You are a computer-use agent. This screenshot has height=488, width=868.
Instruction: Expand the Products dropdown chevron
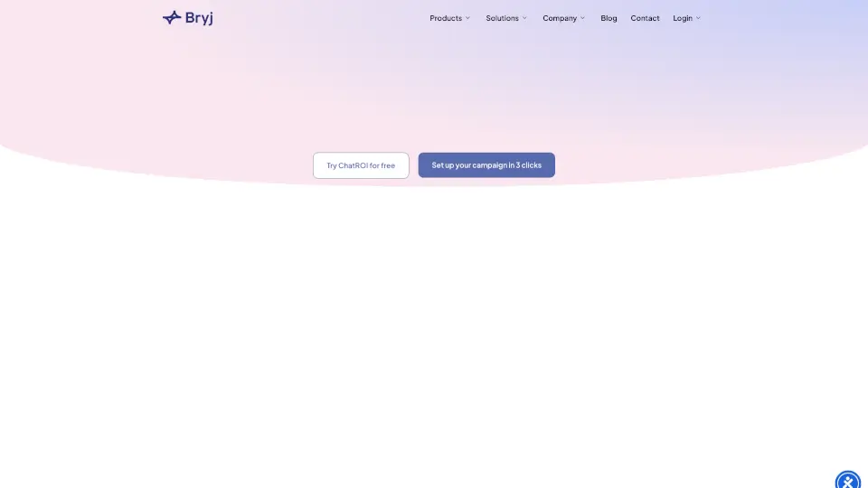[x=467, y=18]
